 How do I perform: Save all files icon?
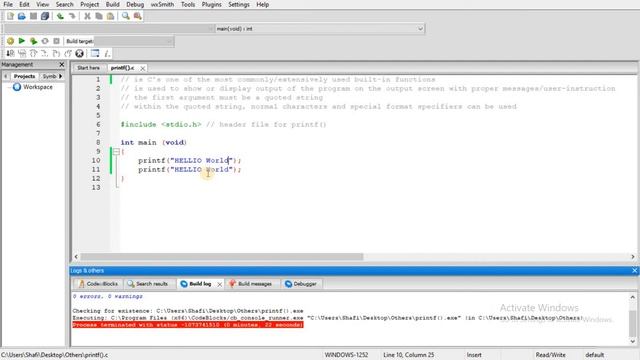45,16
